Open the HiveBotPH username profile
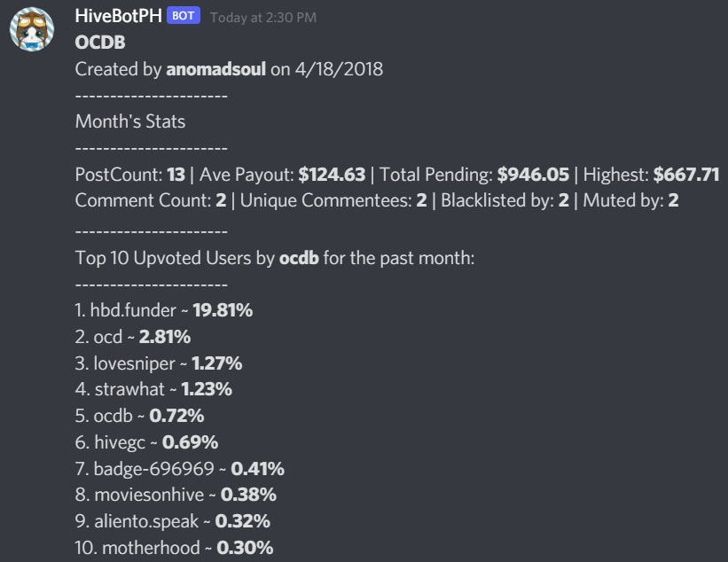The height and width of the screenshot is (562, 728). click(119, 16)
